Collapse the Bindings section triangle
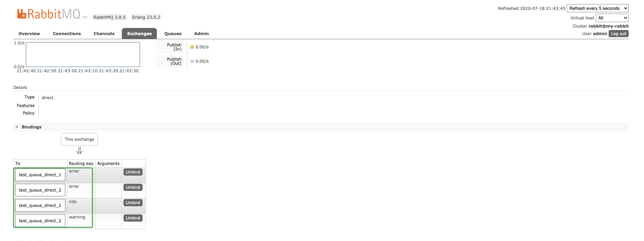644x241 pixels. coord(17,127)
